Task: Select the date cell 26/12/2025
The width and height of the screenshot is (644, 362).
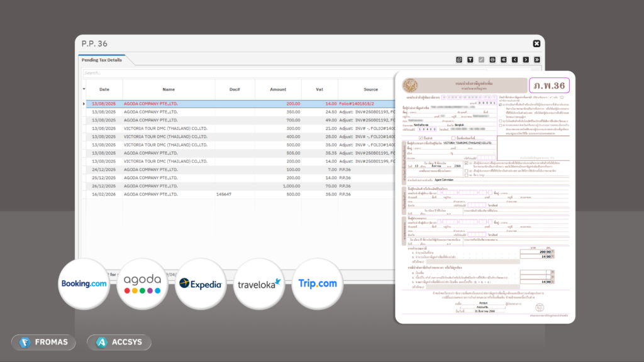Action: pyautogui.click(x=104, y=186)
